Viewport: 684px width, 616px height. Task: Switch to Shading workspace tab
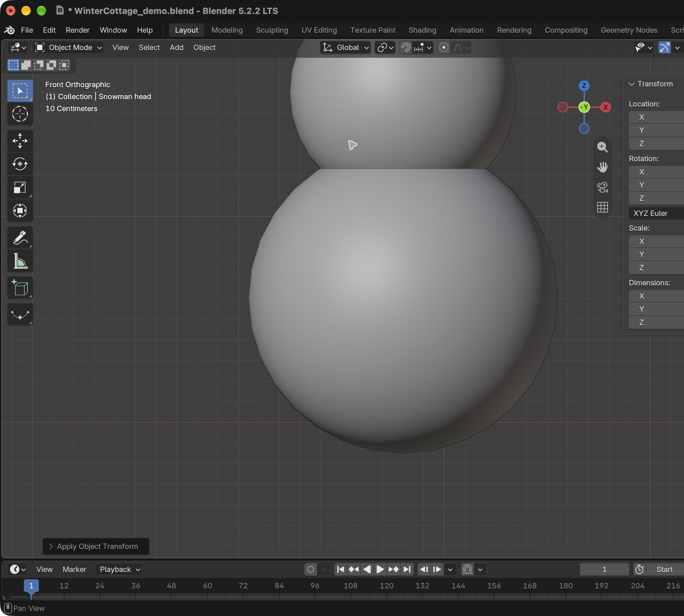point(422,30)
